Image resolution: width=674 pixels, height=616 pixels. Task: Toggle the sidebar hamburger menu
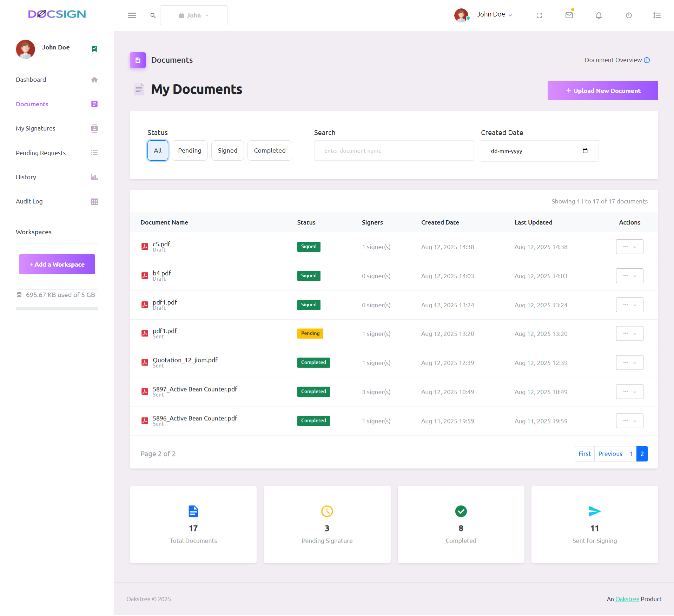[x=132, y=15]
